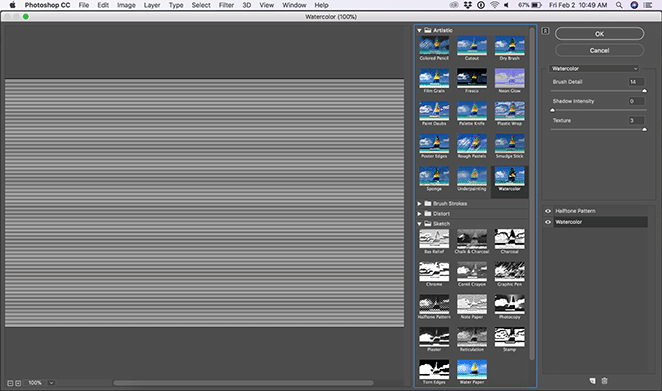Image resolution: width=662 pixels, height=391 pixels.
Task: Open the preview zoom percentage dropdown
Action: (51, 383)
